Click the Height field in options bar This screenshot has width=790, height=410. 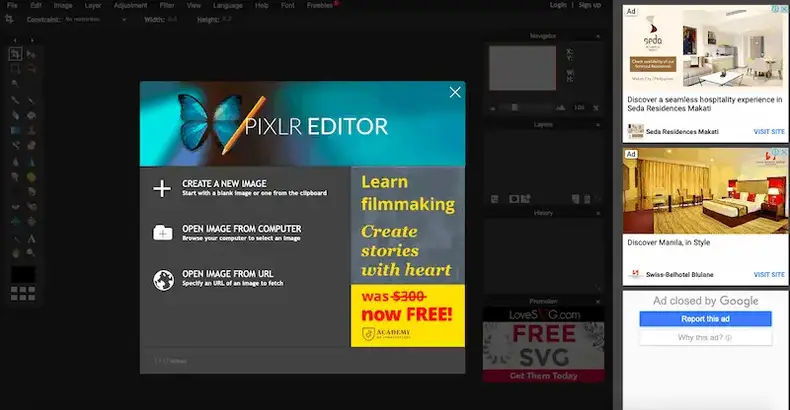[227, 19]
